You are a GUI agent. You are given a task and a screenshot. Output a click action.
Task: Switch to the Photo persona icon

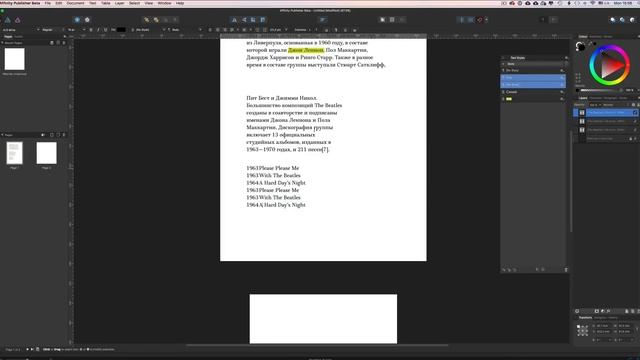coord(18,20)
